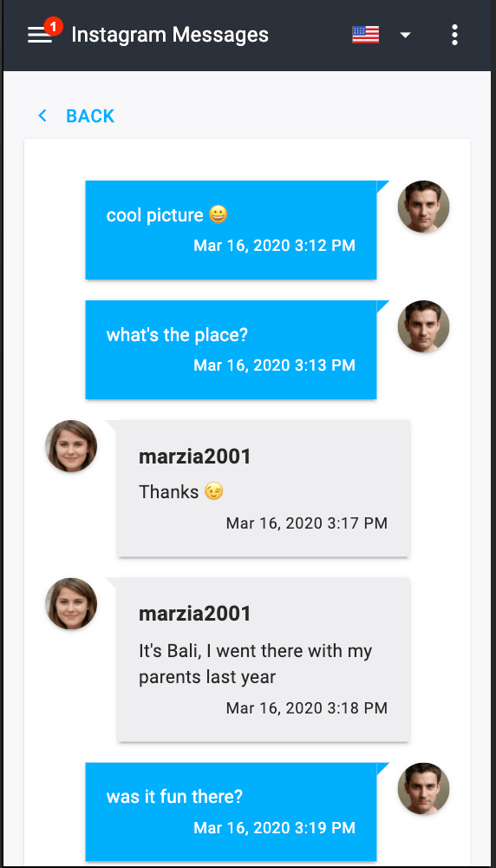The width and height of the screenshot is (496, 868).
Task: Select the 'what's the place?' message bubble
Action: (232, 350)
